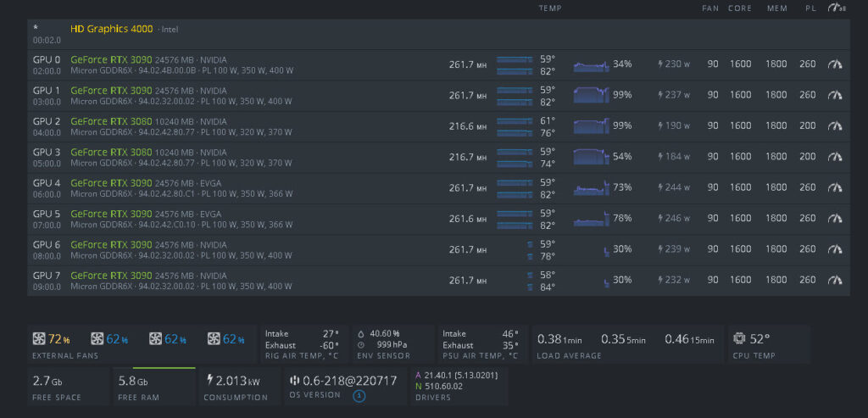The height and width of the screenshot is (418, 868).
Task: Open GPU 4 overclock gauge icon
Action: (x=835, y=187)
